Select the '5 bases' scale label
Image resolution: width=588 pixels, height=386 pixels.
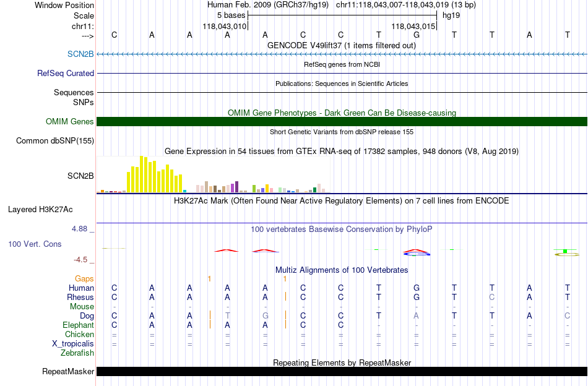231,15
